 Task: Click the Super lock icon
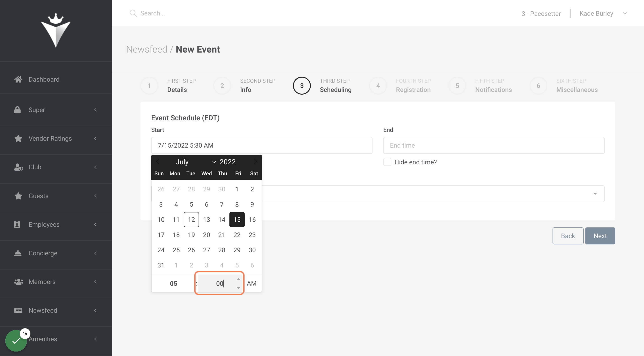pos(17,110)
